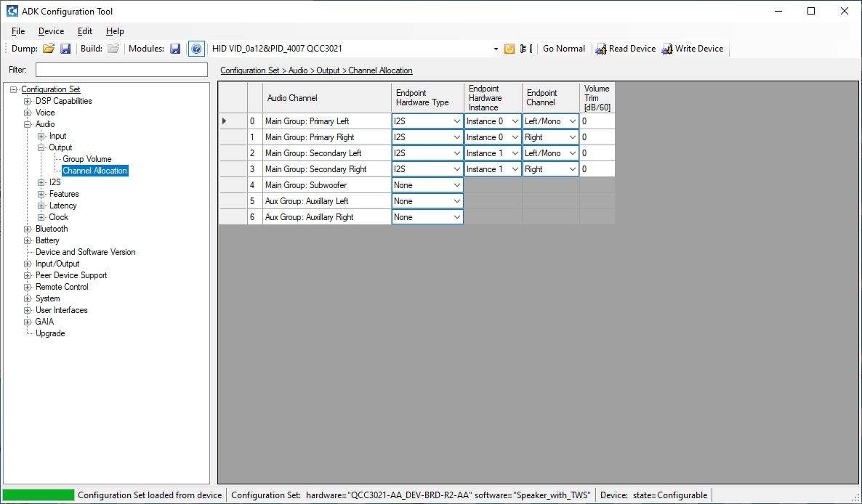
Task: Open the HID device selection dropdown
Action: tap(496, 49)
